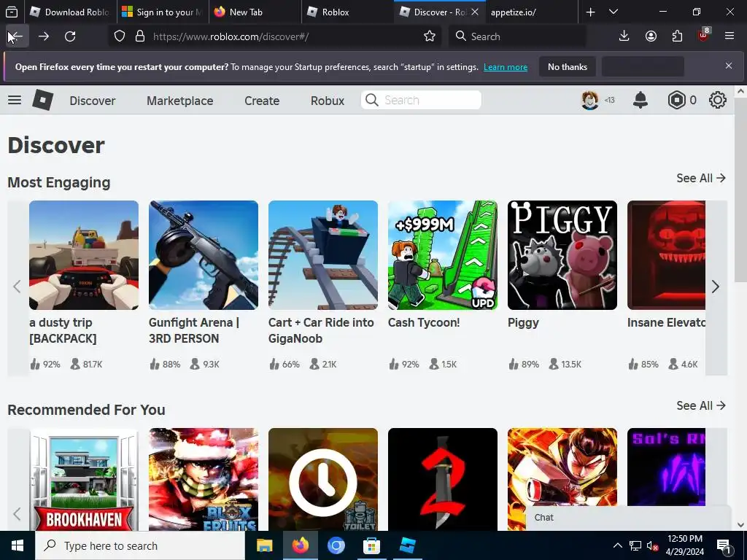Add a new browser tab

590,12
